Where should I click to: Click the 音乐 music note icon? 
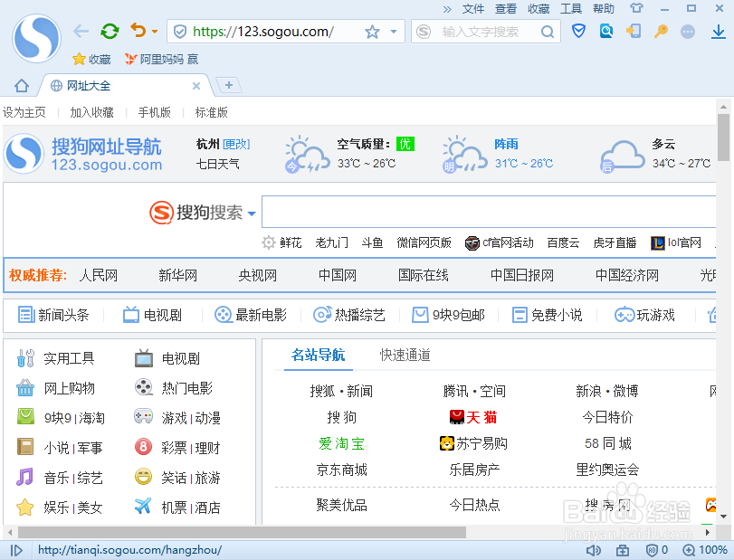tap(24, 477)
